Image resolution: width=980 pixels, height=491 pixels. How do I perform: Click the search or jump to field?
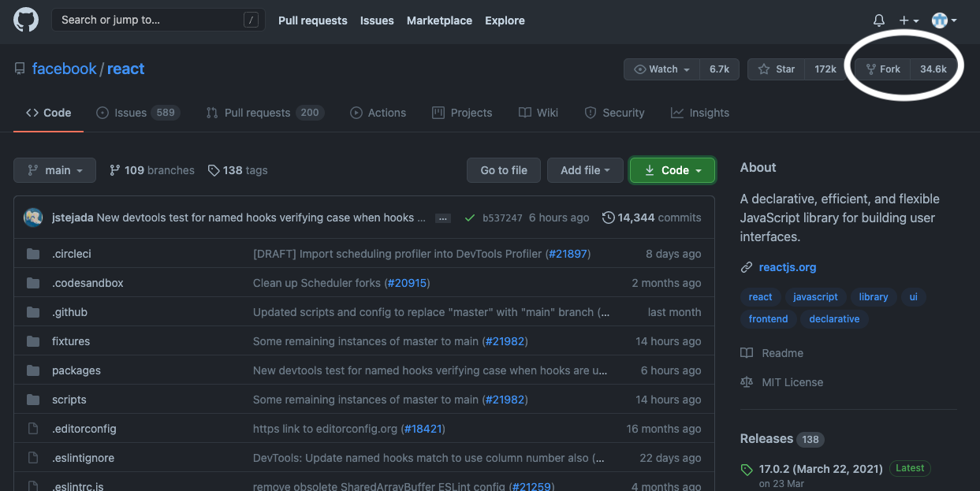tap(158, 20)
